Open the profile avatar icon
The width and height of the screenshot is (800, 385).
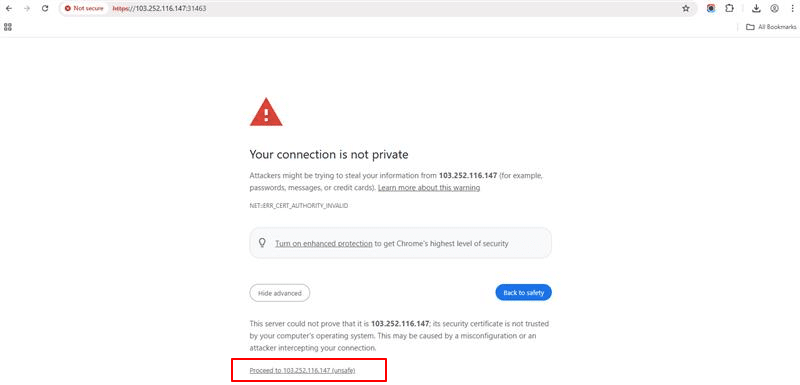(774, 9)
